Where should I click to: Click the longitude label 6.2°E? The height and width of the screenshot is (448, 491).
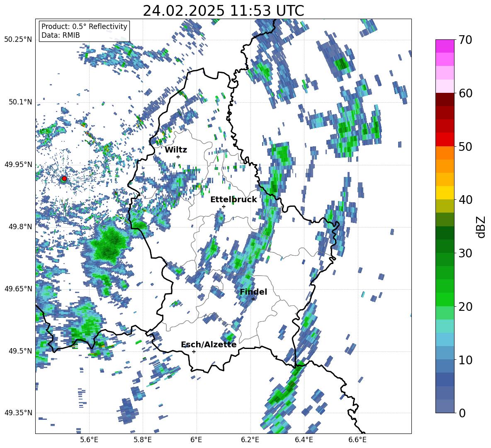click(250, 440)
